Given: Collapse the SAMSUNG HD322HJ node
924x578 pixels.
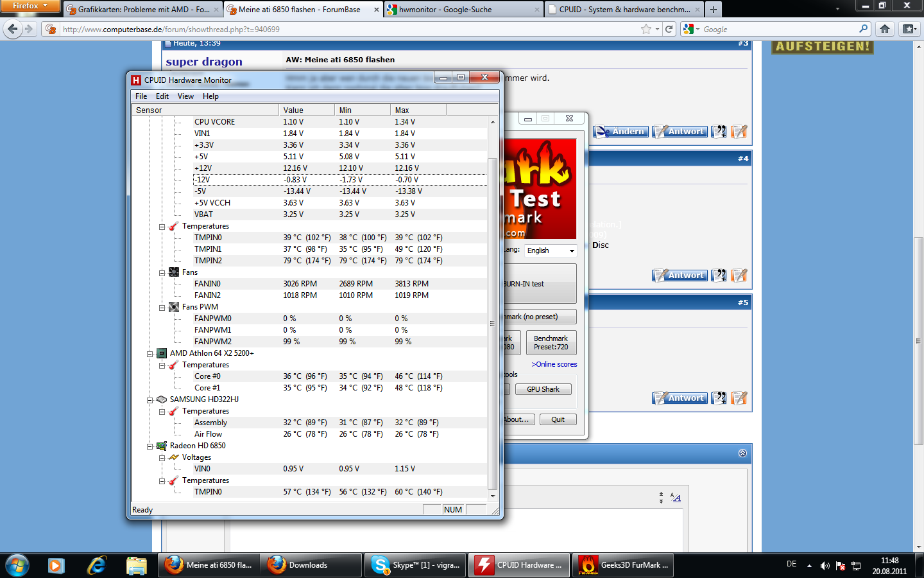Looking at the screenshot, I should click(x=150, y=399).
